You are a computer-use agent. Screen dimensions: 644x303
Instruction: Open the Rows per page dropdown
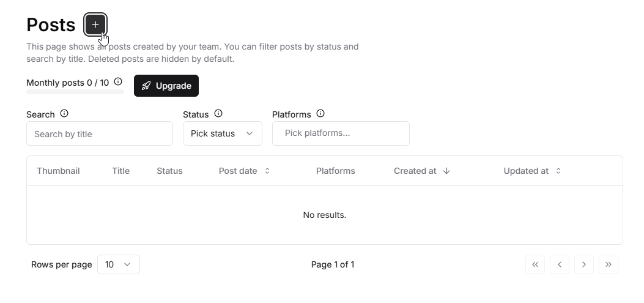(119, 265)
